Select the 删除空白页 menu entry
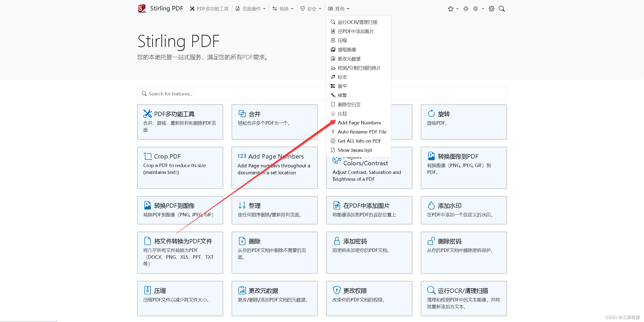644x322 pixels. click(358, 105)
